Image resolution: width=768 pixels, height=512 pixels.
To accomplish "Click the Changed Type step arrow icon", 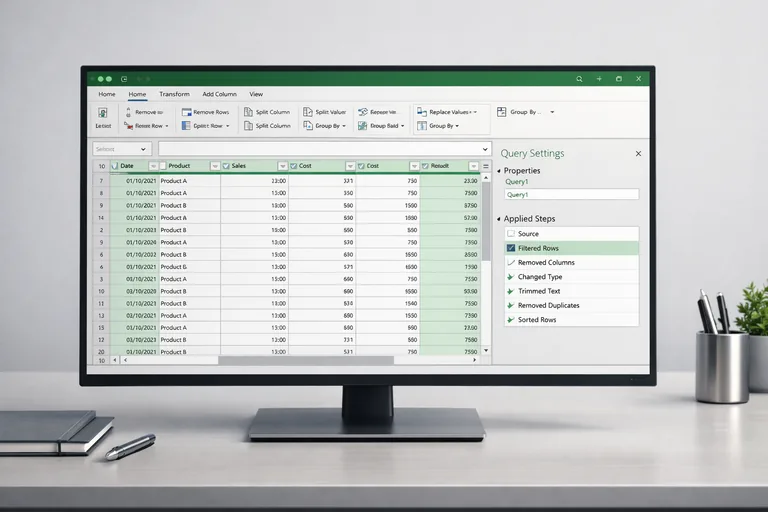I will (x=510, y=277).
